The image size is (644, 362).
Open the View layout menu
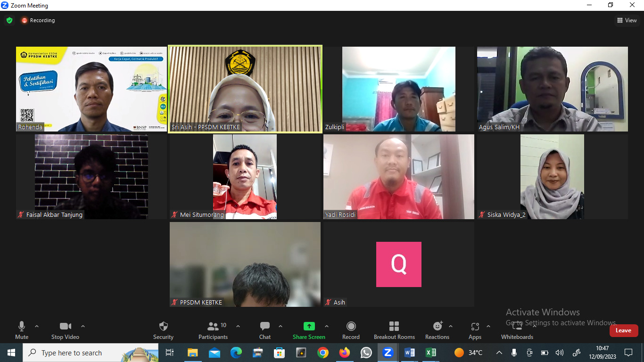627,20
